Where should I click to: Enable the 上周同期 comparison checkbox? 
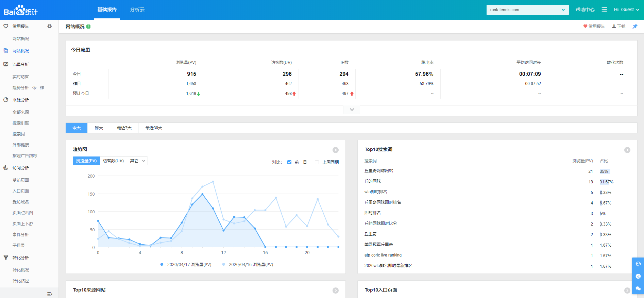click(317, 162)
